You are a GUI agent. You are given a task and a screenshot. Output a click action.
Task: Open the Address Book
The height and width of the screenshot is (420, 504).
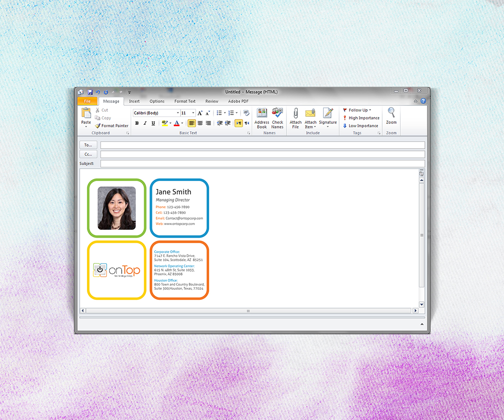tap(262, 113)
